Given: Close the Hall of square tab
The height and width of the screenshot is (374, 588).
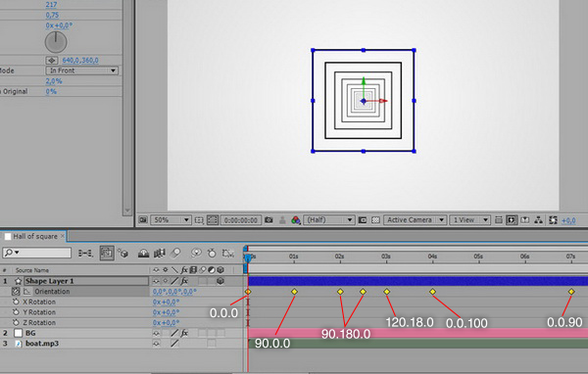Looking at the screenshot, I should (63, 236).
